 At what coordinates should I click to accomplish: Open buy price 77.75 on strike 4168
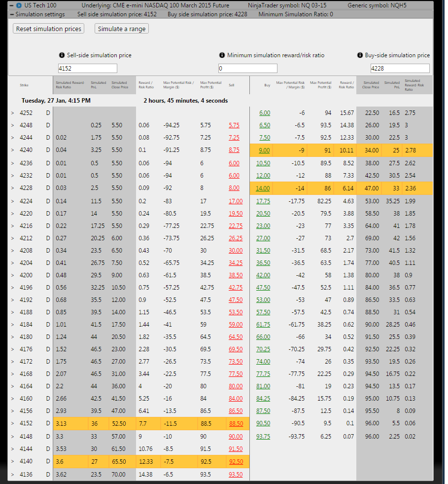coord(263,374)
